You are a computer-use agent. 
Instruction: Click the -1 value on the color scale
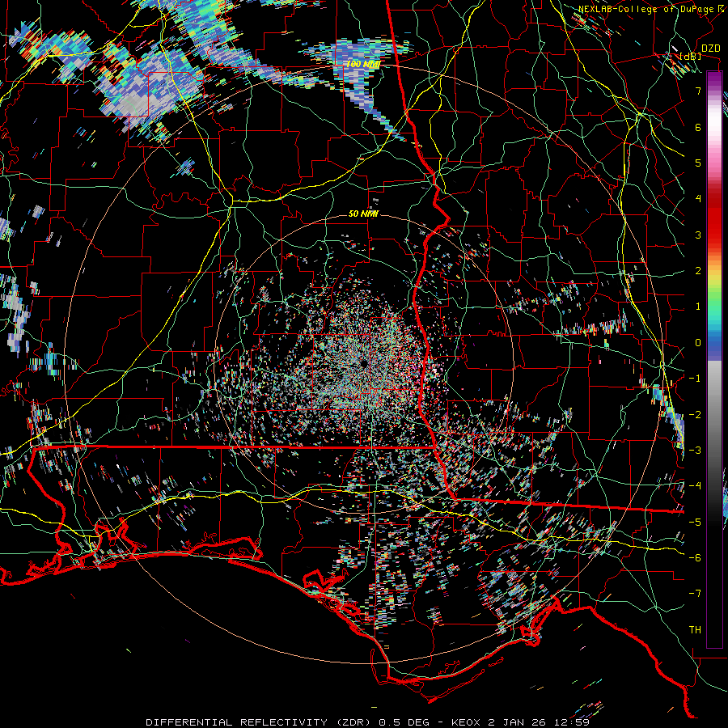695,379
